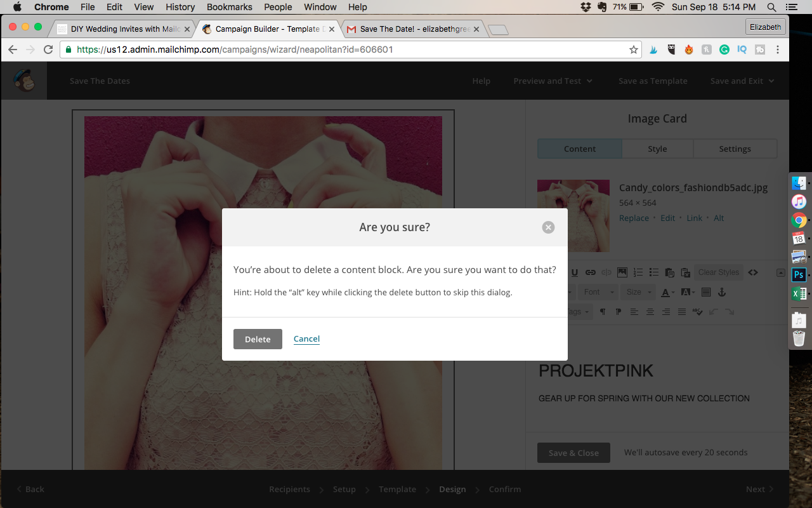The width and height of the screenshot is (812, 508).
Task: Click the Replace image link
Action: [x=634, y=218]
